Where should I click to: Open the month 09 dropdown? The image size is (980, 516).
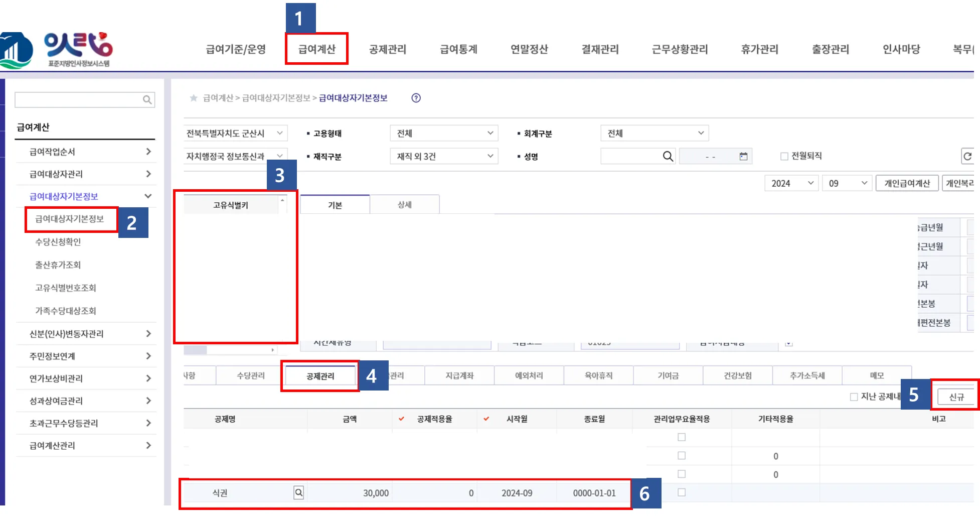[x=847, y=183]
